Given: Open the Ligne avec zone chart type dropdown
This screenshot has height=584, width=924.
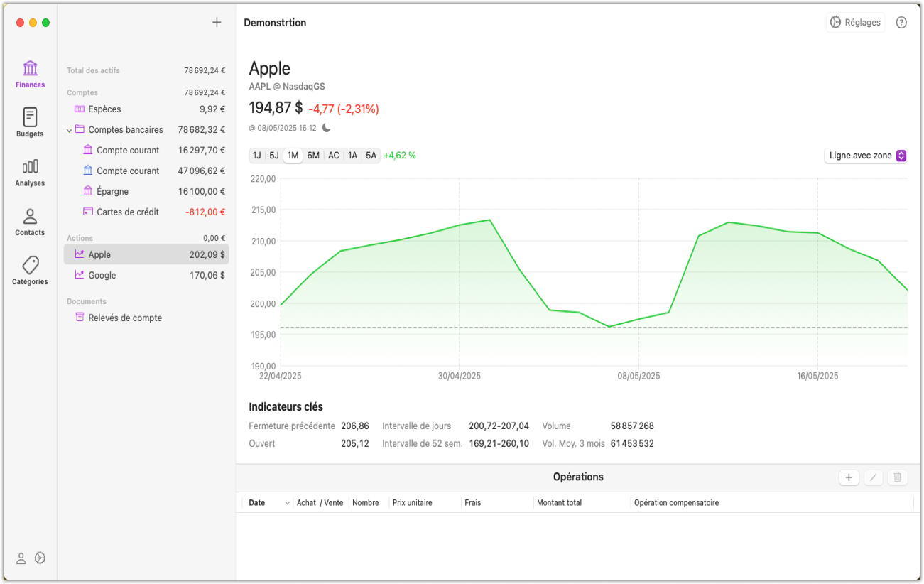Looking at the screenshot, I should 866,156.
